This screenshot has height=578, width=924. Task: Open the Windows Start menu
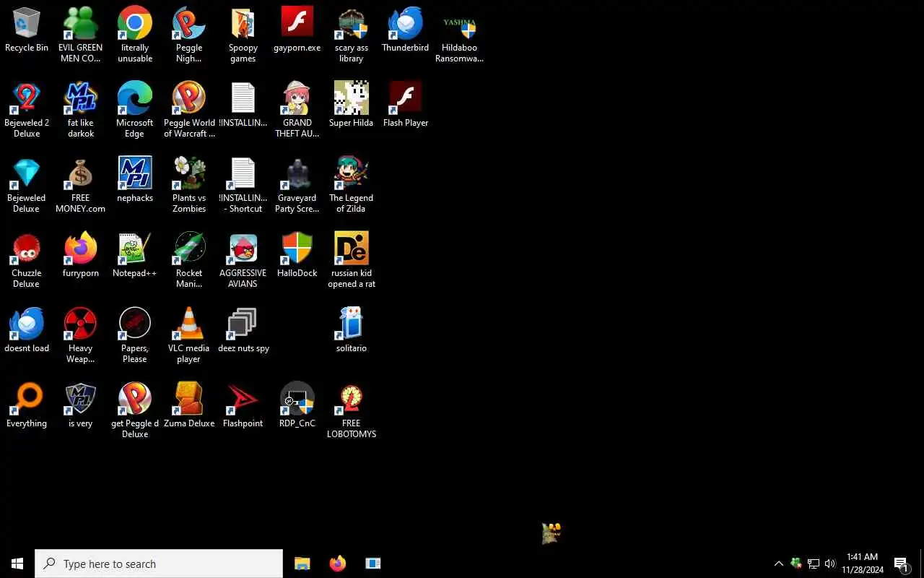coord(17,564)
